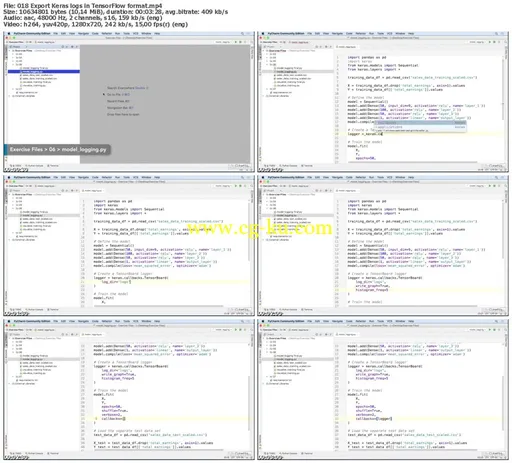This screenshot has width=512, height=463.
Task: Click File menu in the first frame
Action: [x=55, y=34]
